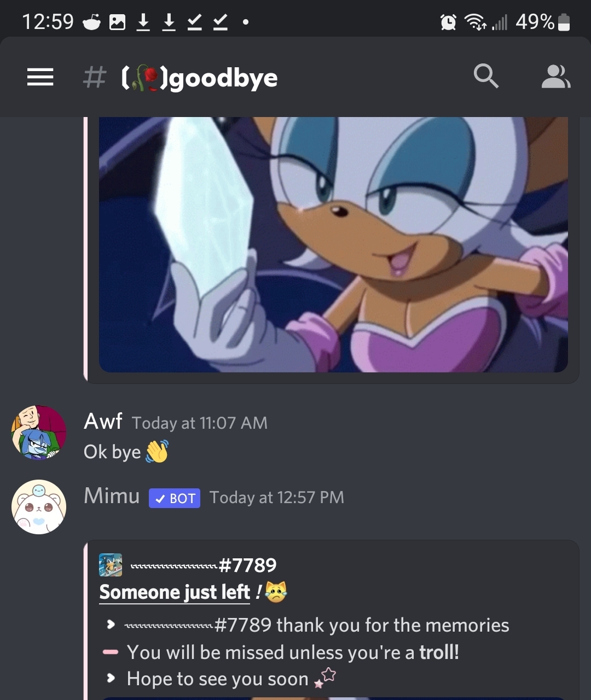This screenshot has height=700, width=591.
Task: Tap the verified BOT badge
Action: click(x=175, y=498)
